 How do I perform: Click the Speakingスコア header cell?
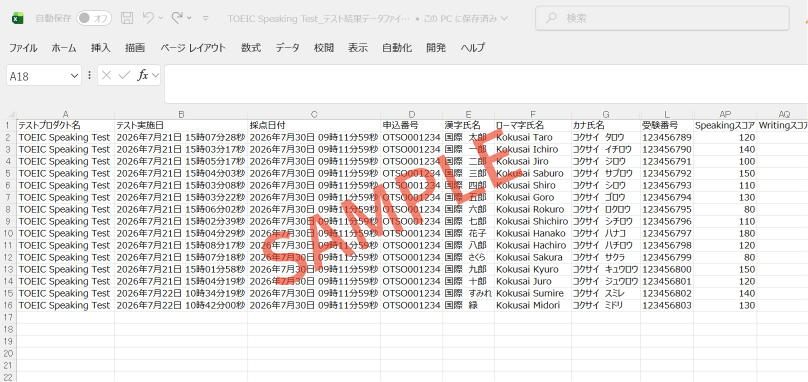[x=725, y=125]
